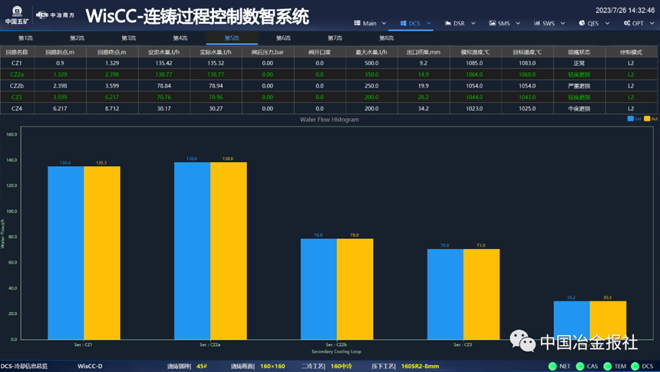Screen dimensions: 660x372
Task: Toggle the yellow Act legend swatch
Action: 647,119
